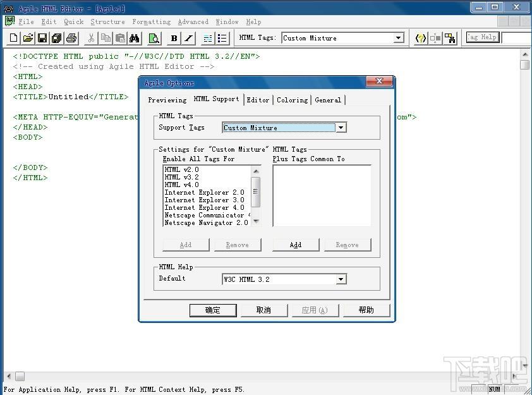This screenshot has height=395, width=532.
Task: Click the Save All toolbar icon
Action: [56, 38]
